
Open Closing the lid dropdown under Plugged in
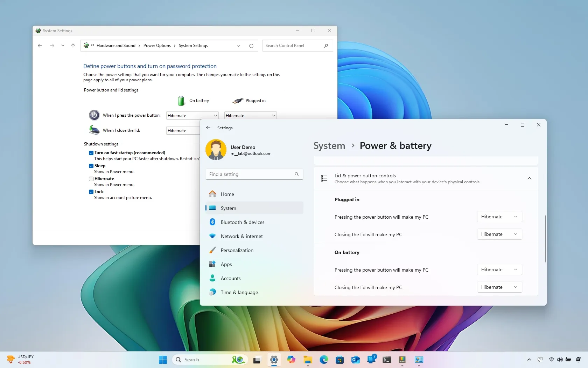(x=499, y=234)
